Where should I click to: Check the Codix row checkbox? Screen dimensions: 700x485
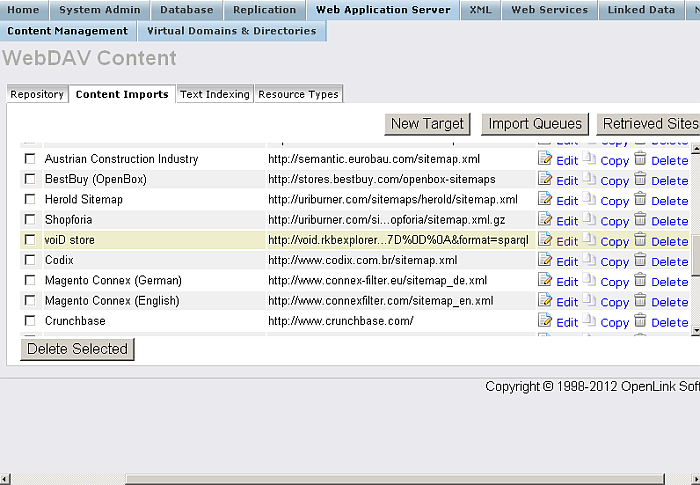(x=30, y=259)
